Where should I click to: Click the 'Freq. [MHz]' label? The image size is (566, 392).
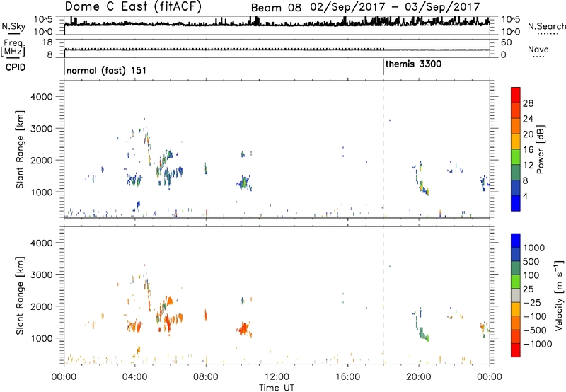pos(13,47)
